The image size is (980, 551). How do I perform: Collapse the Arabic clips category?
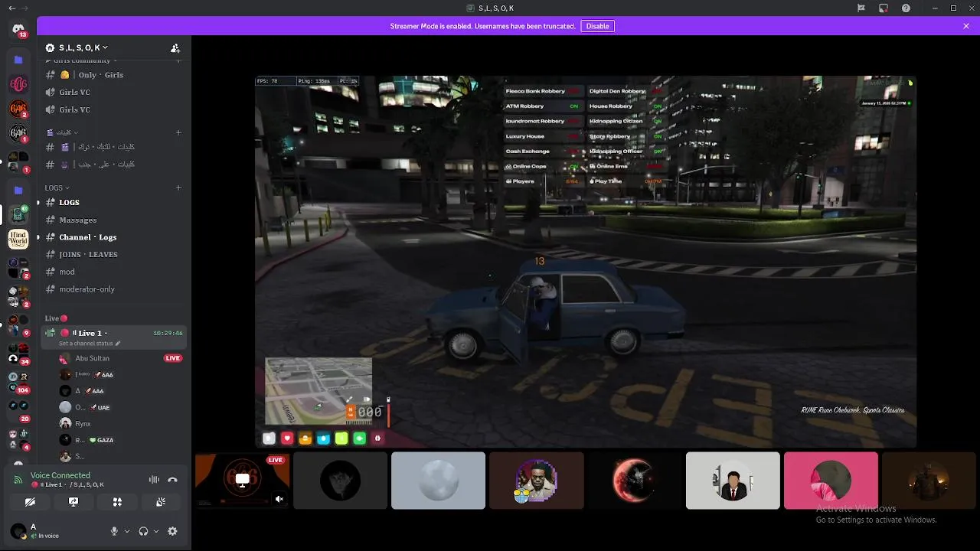click(63, 132)
